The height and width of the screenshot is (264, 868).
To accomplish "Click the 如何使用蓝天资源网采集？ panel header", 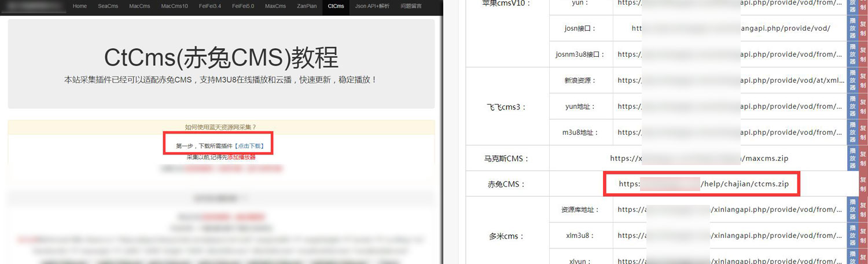I will click(221, 127).
